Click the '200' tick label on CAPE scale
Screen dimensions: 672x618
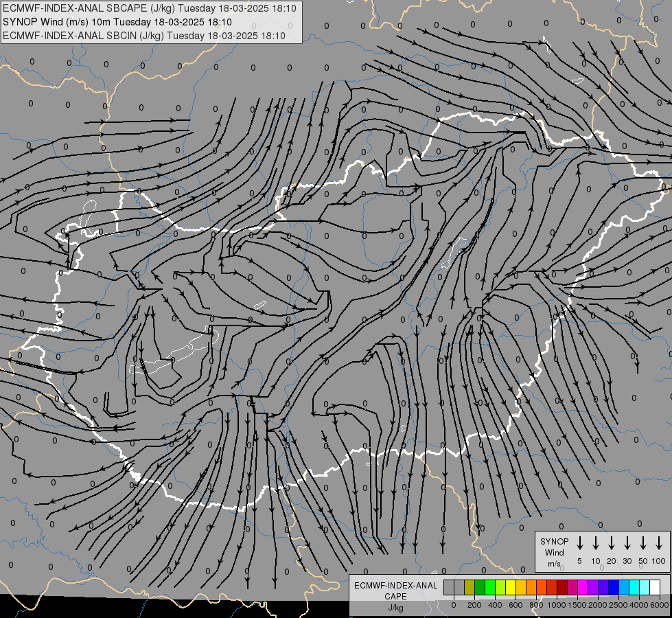coord(474,605)
